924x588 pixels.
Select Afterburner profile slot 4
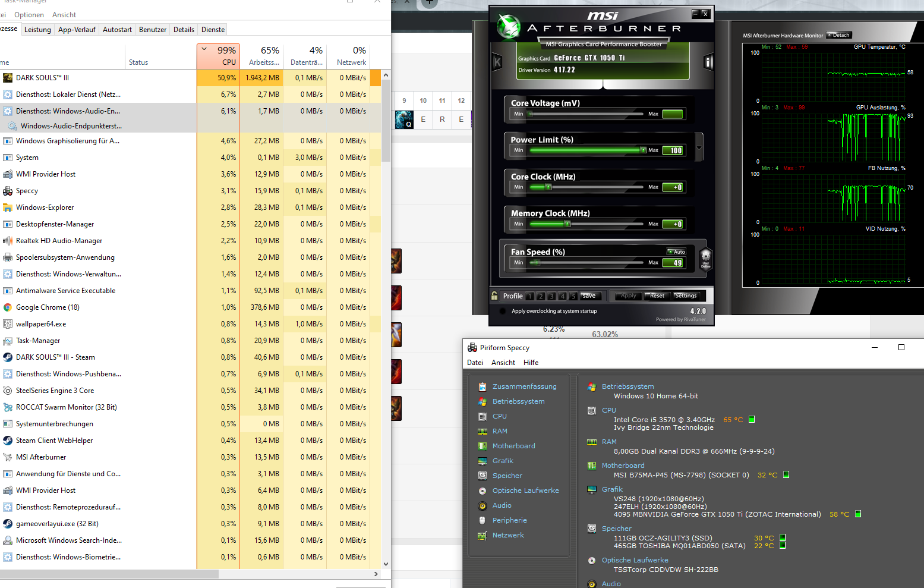click(562, 296)
